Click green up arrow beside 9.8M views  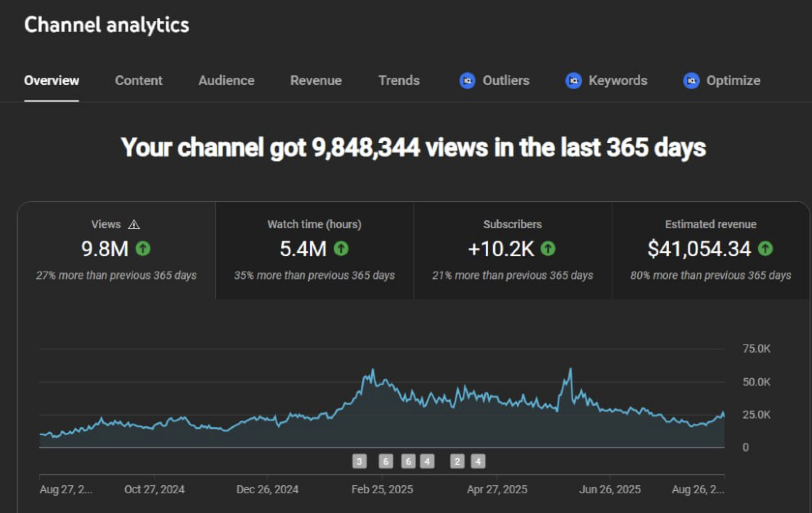(x=143, y=248)
